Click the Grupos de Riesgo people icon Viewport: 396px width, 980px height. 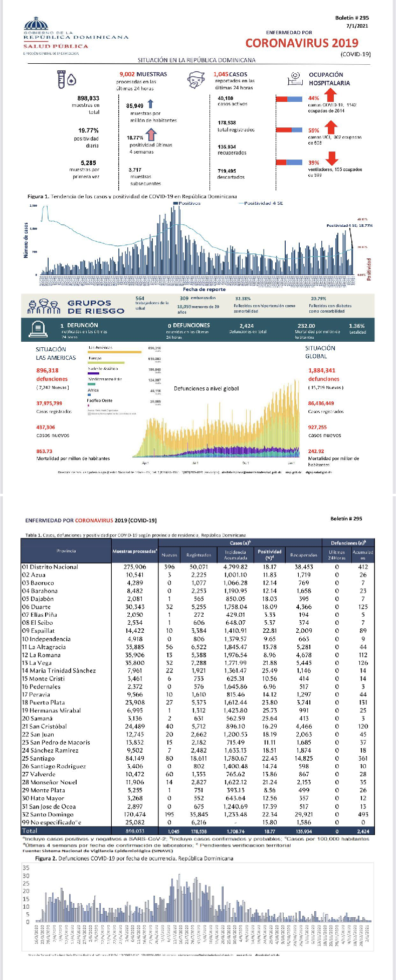44,306
